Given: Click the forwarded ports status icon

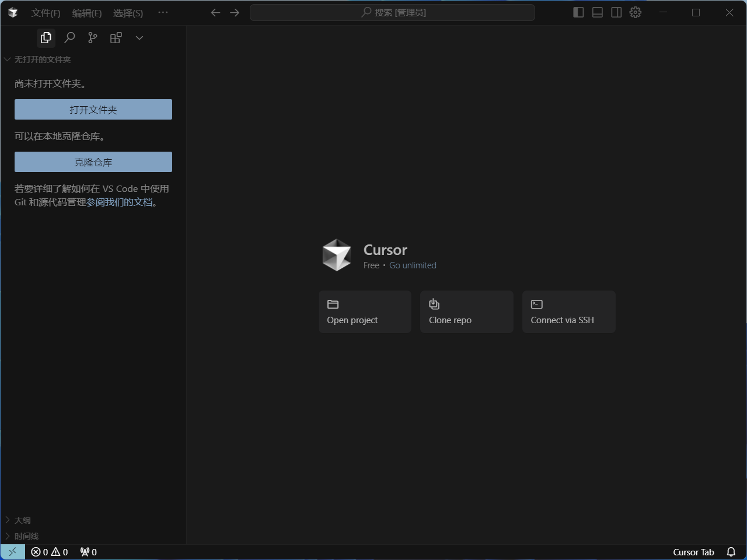Looking at the screenshot, I should (x=89, y=552).
